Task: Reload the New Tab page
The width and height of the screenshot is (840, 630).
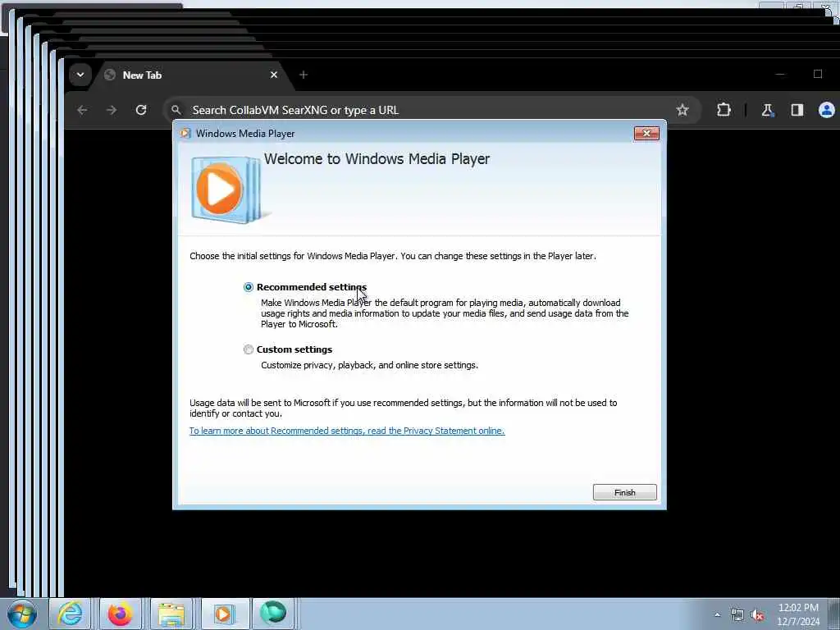Action: [141, 111]
